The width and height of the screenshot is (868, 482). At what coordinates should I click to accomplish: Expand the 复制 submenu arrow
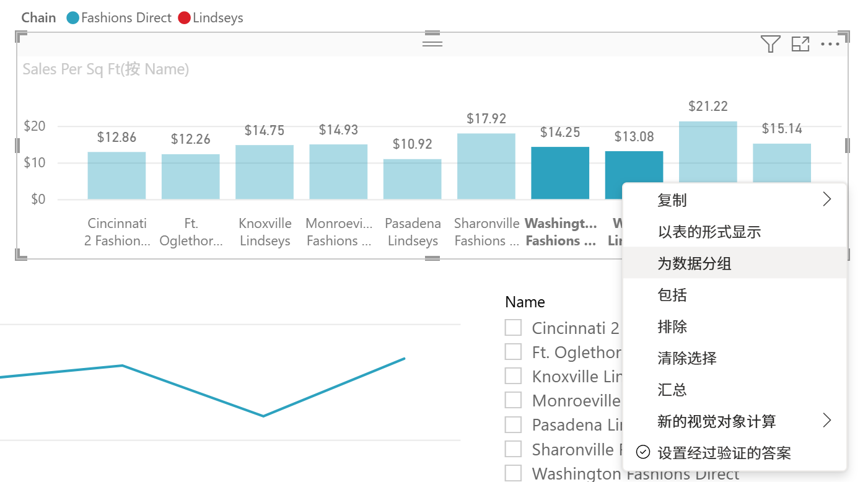(826, 199)
